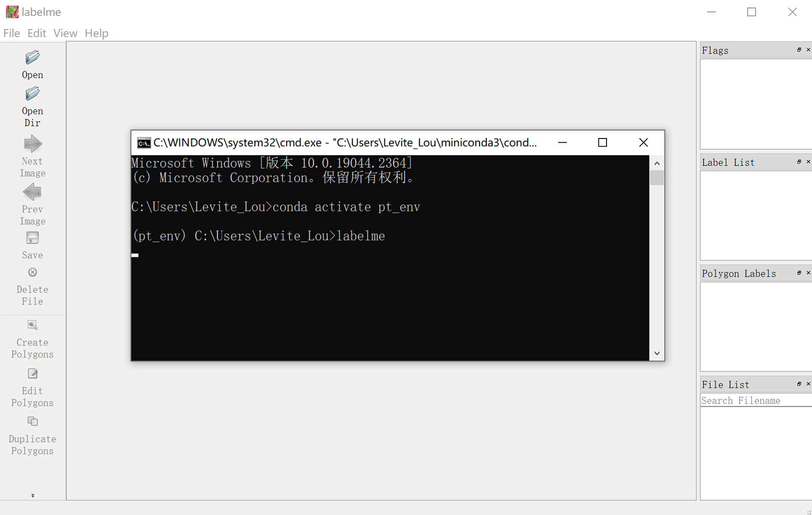
Task: Click the Polygon Labels panel title
Action: (x=739, y=273)
